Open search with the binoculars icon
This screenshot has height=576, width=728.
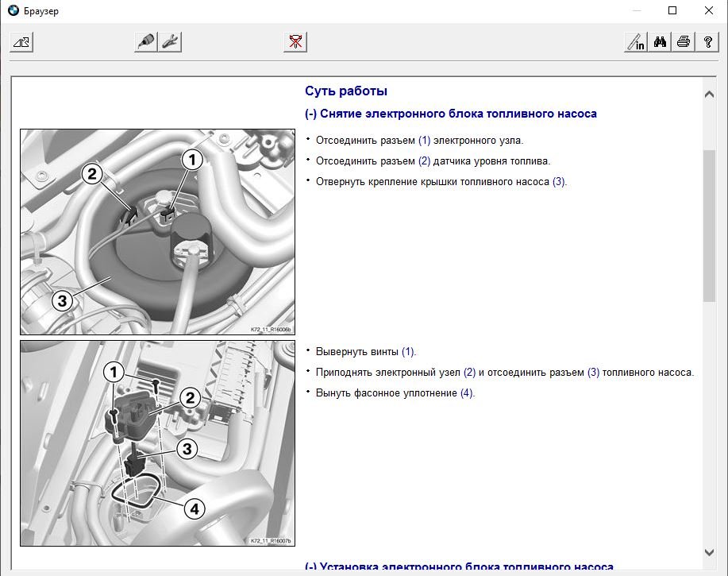[660, 43]
